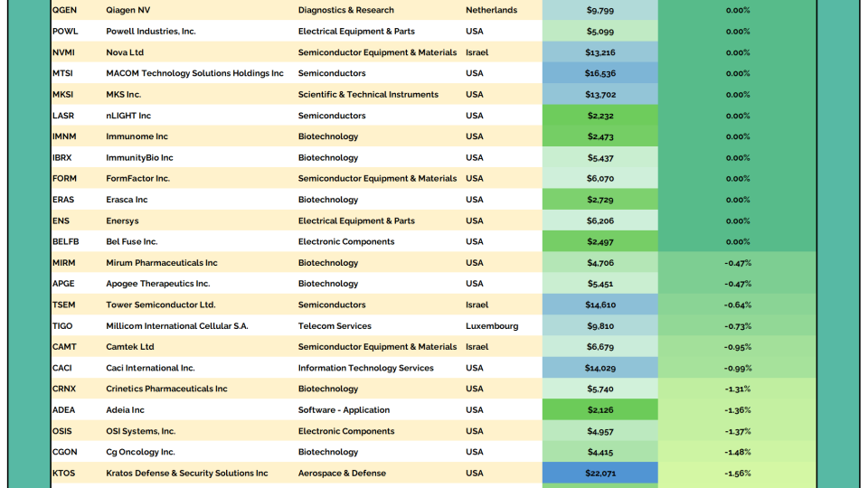Select the FORM ticker cell

coord(64,178)
